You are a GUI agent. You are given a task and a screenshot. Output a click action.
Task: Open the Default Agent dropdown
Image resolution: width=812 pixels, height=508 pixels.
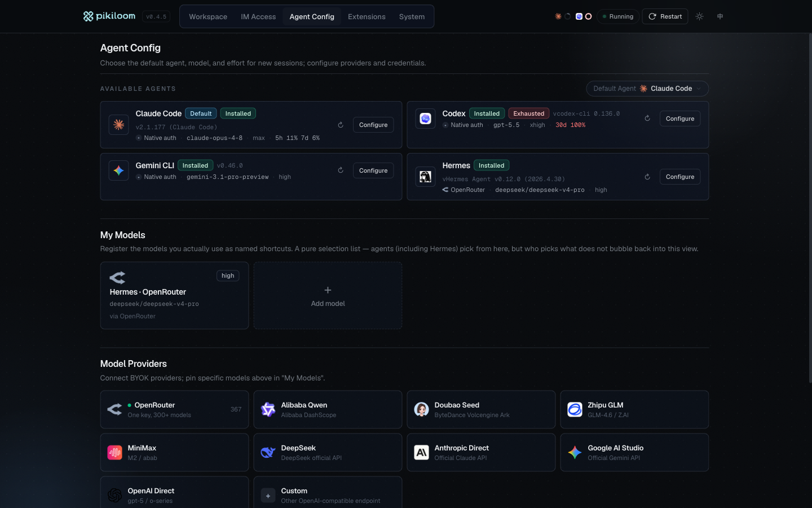[x=647, y=89]
